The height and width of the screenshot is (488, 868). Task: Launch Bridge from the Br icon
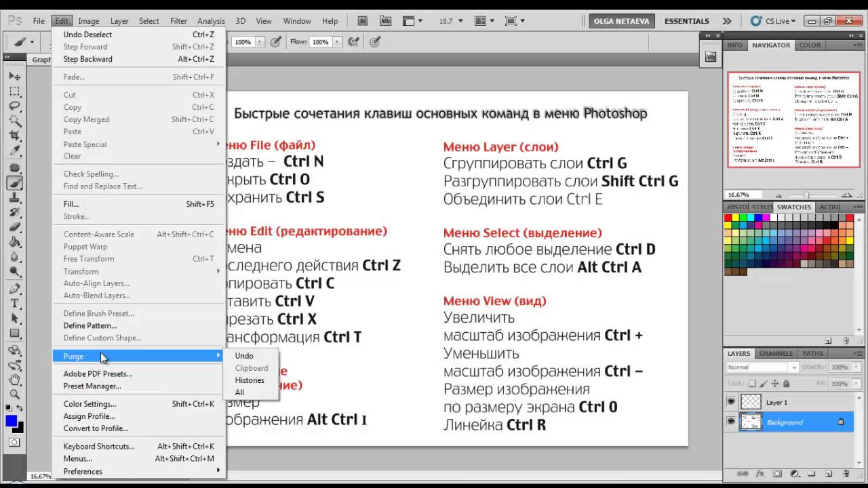click(x=363, y=21)
